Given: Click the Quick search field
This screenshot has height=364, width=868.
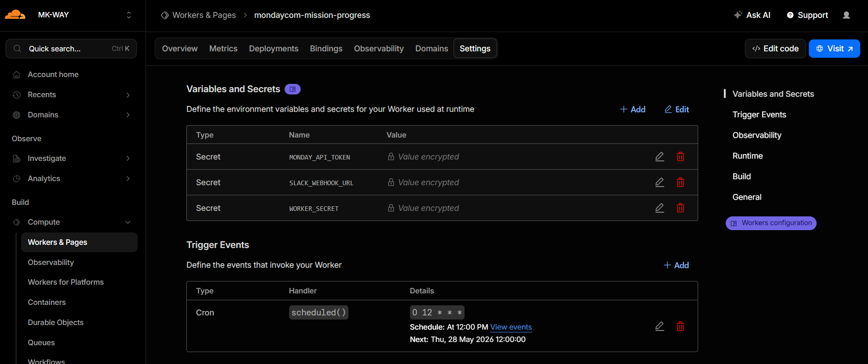Looking at the screenshot, I should (x=71, y=49).
